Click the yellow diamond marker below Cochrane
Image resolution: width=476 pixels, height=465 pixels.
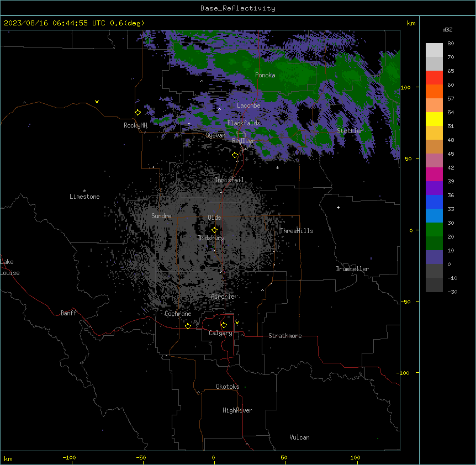point(188,326)
